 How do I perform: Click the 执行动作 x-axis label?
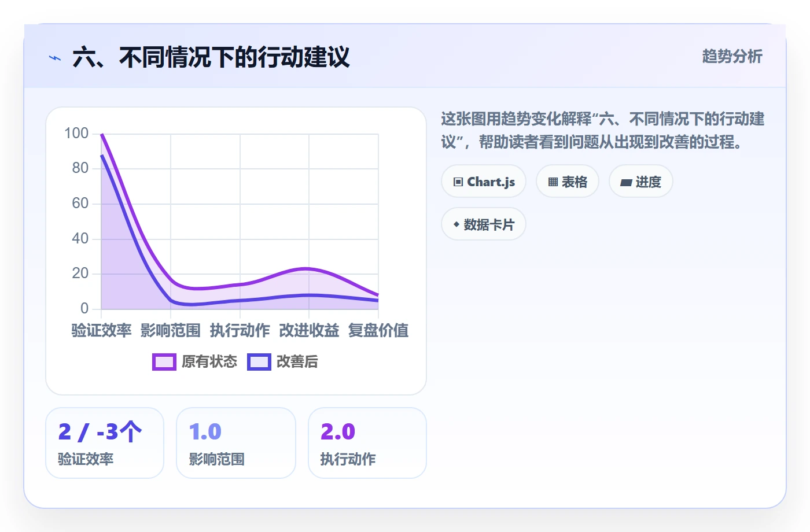click(240, 331)
